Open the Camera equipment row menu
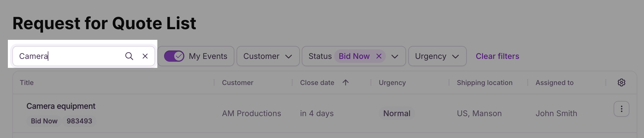Screen dimensions: 644x138 [x=621, y=109]
